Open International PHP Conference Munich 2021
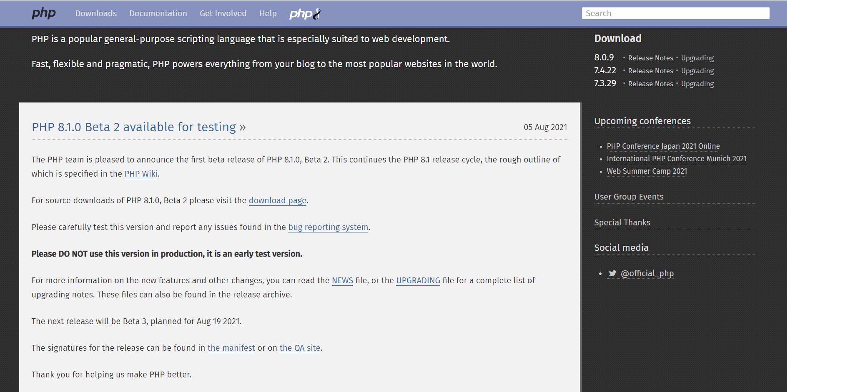Screen dimensions: 868x392 (x=677, y=159)
